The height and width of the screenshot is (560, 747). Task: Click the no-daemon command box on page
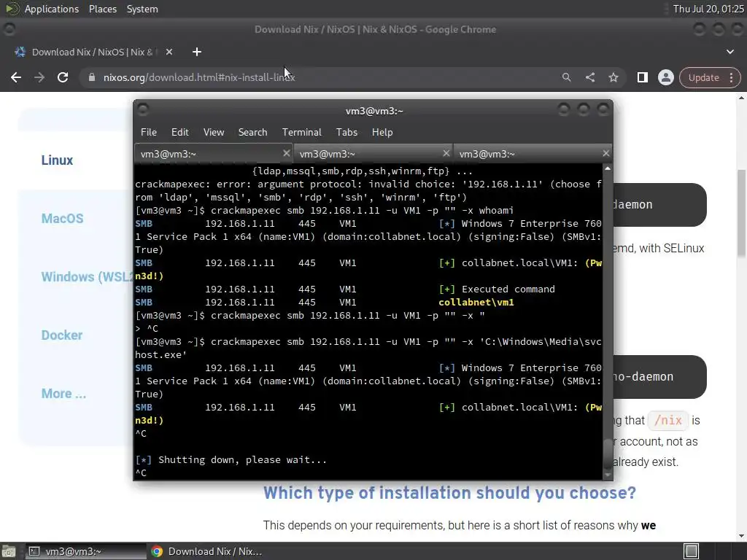pyautogui.click(x=659, y=377)
